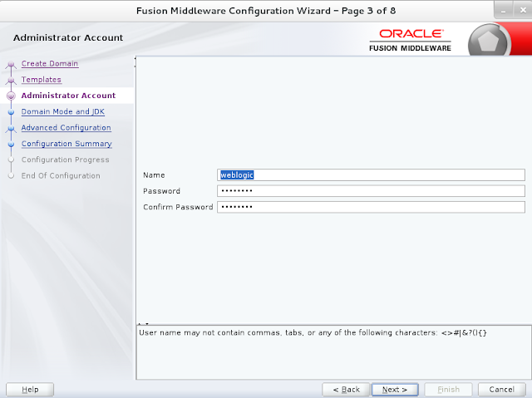This screenshot has width=532, height=398.
Task: Open the Create Domain step link
Action: point(50,63)
